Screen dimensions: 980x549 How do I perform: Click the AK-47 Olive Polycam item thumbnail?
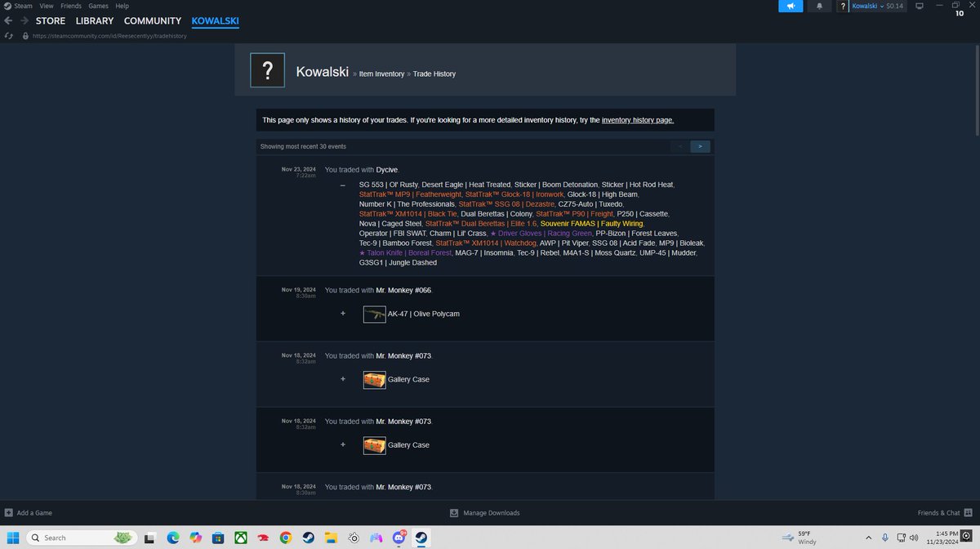374,314
